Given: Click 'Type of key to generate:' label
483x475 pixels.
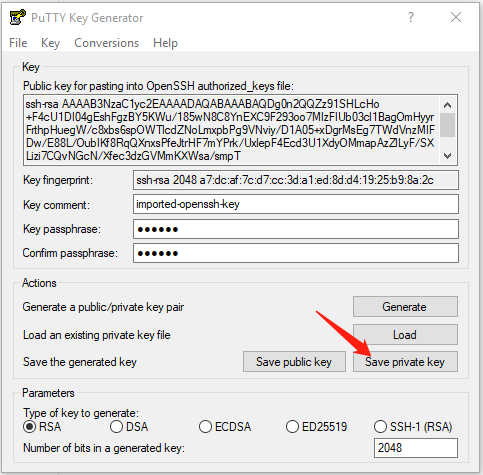Looking at the screenshot, I should (81, 413).
